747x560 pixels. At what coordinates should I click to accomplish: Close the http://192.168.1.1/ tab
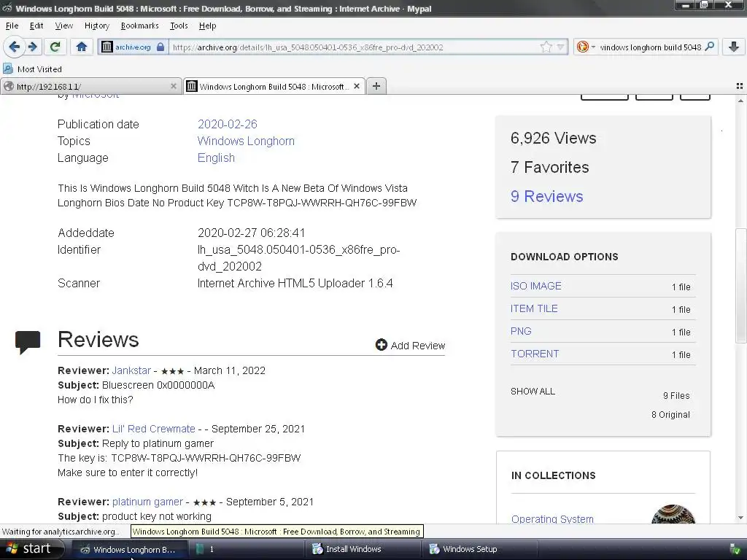[174, 86]
